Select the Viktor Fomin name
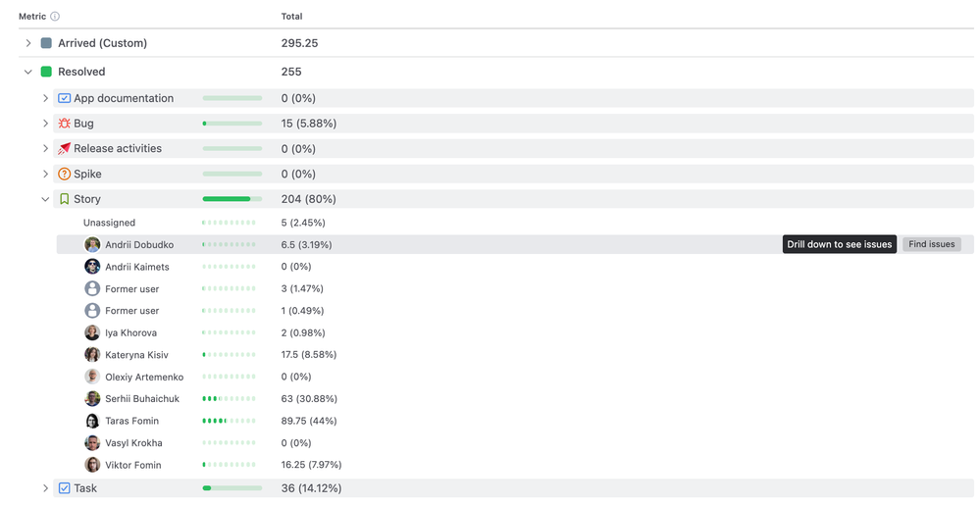This screenshot has width=980, height=507. pos(133,465)
